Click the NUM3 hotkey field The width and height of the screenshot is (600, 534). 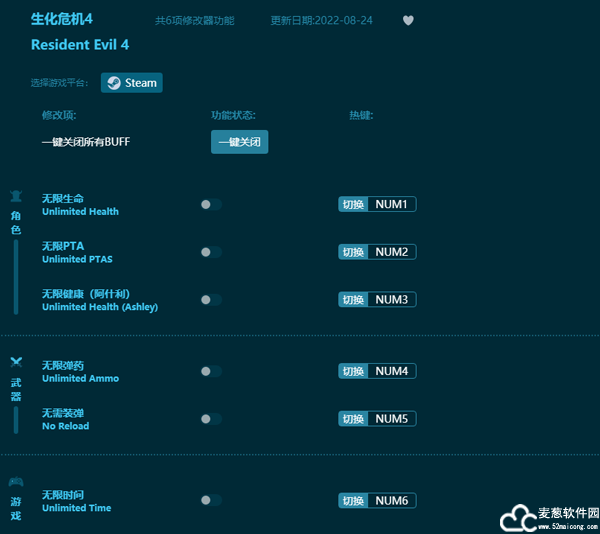392,299
